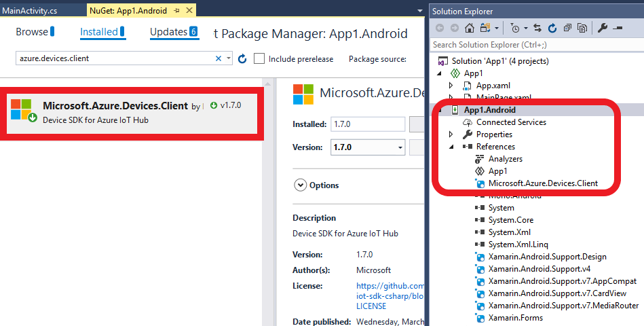
Task: Select App1 project reference under References
Action: tap(497, 171)
